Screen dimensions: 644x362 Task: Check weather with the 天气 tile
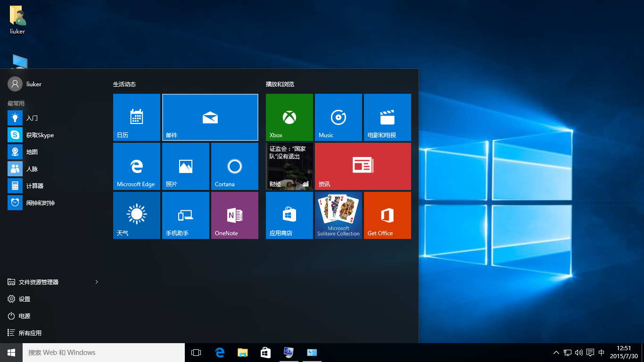[x=136, y=215]
